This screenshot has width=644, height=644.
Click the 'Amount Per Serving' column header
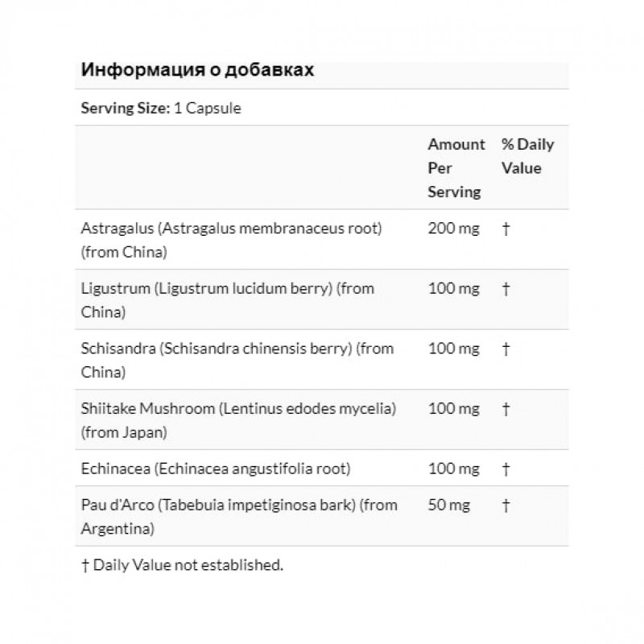(x=456, y=168)
